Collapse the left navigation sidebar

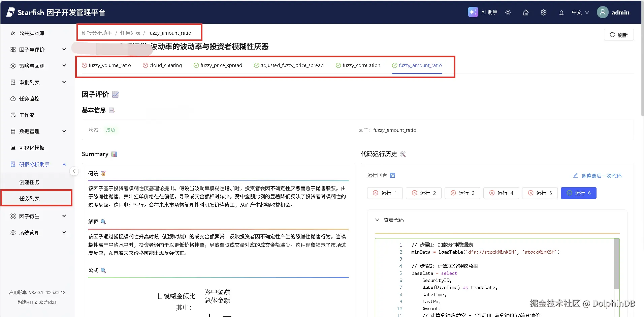pyautogui.click(x=74, y=171)
